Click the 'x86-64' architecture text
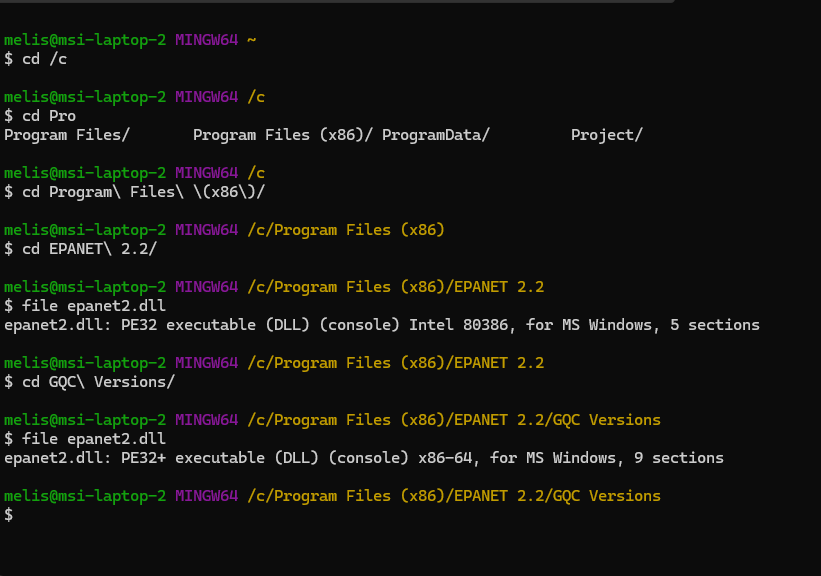 point(445,458)
